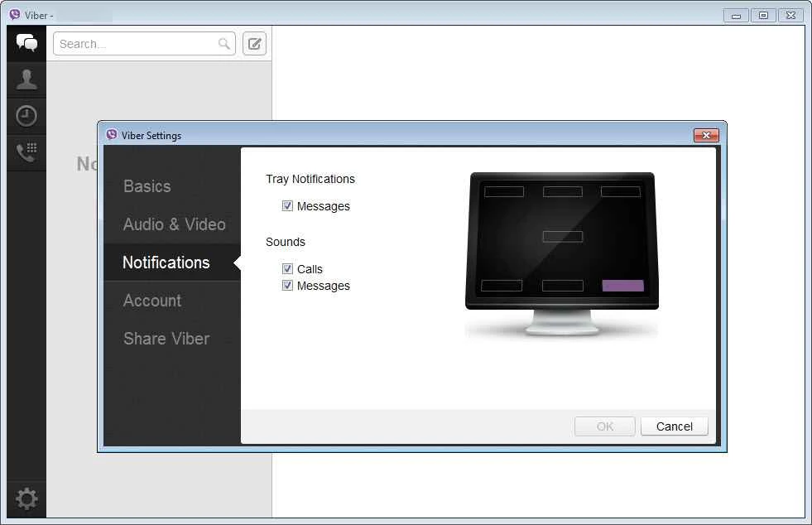Viewport: 812px width, 525px height.
Task: Uncheck the Calls sound checkbox
Action: pyautogui.click(x=287, y=269)
